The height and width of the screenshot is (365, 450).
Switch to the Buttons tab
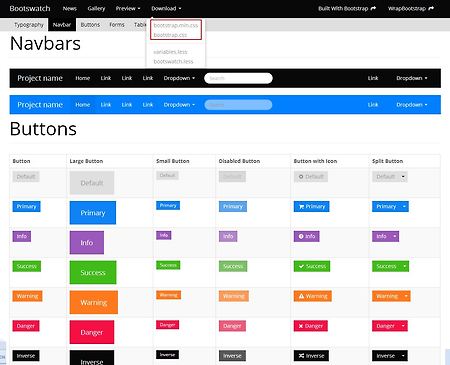[90, 25]
